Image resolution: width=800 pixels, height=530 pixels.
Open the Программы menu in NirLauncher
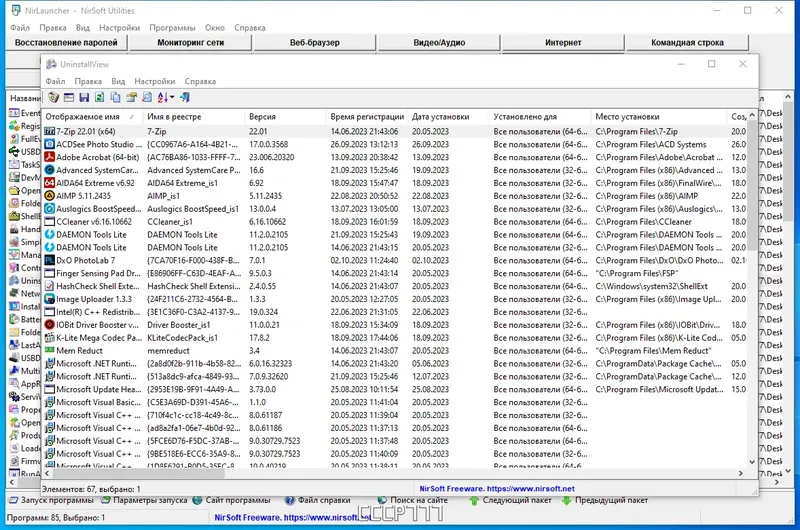[172, 28]
